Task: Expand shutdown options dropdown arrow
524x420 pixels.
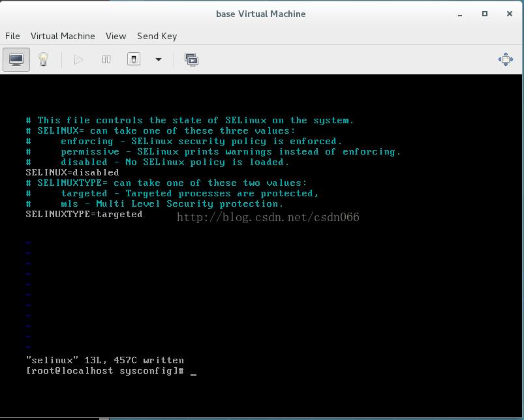Action: point(159,60)
